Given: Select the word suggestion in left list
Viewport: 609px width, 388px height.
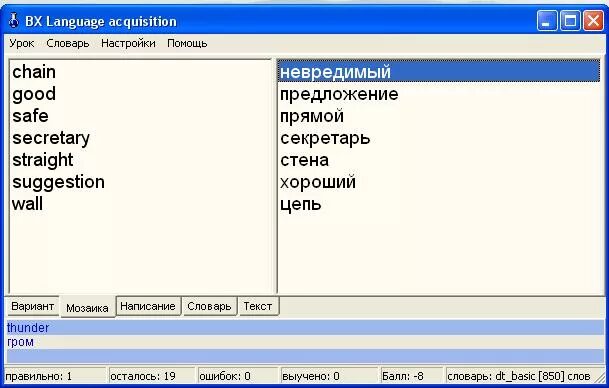Looking at the screenshot, I should tap(58, 182).
